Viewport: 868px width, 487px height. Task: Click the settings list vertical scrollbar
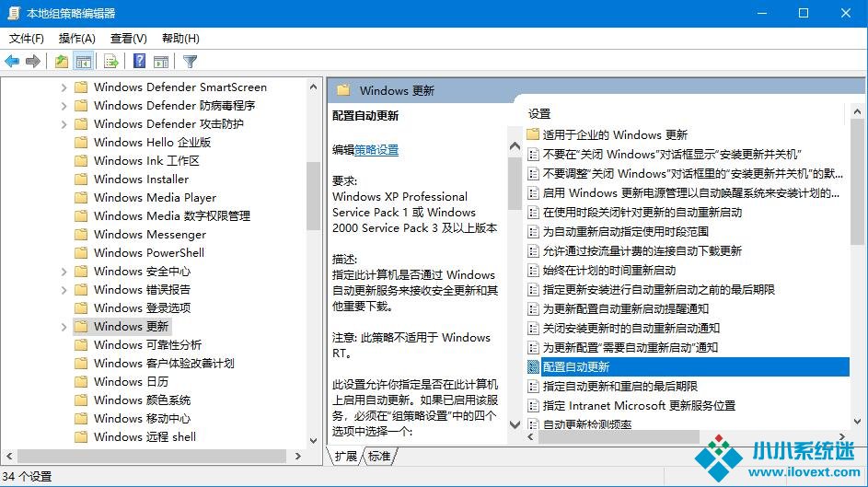click(x=858, y=276)
